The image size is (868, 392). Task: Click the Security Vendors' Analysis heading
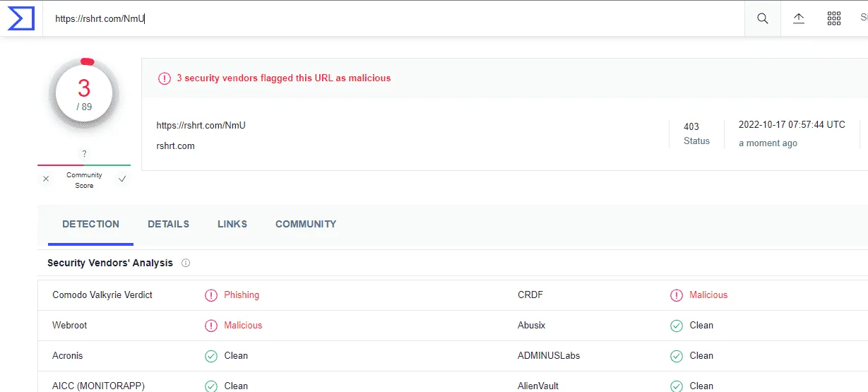(110, 263)
